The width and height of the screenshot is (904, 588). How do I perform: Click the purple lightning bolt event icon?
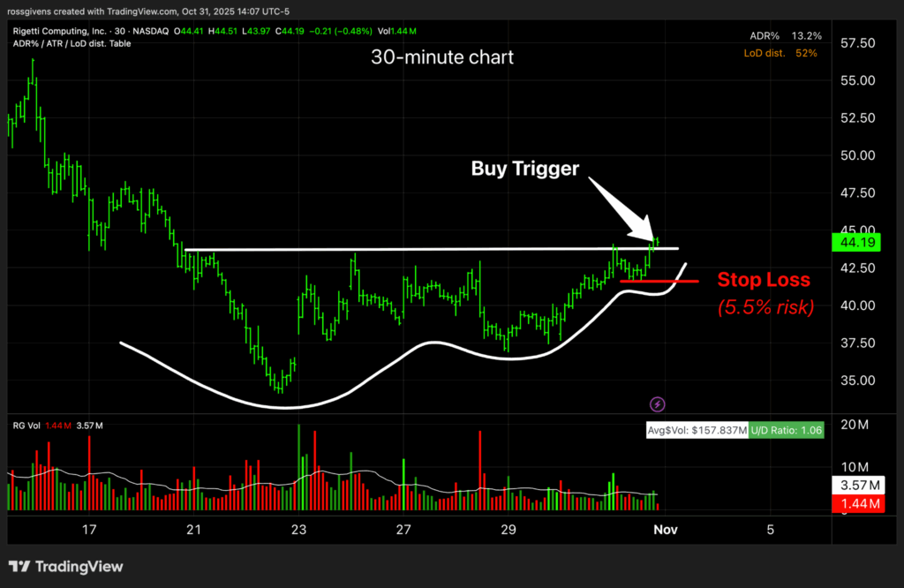[x=658, y=404]
